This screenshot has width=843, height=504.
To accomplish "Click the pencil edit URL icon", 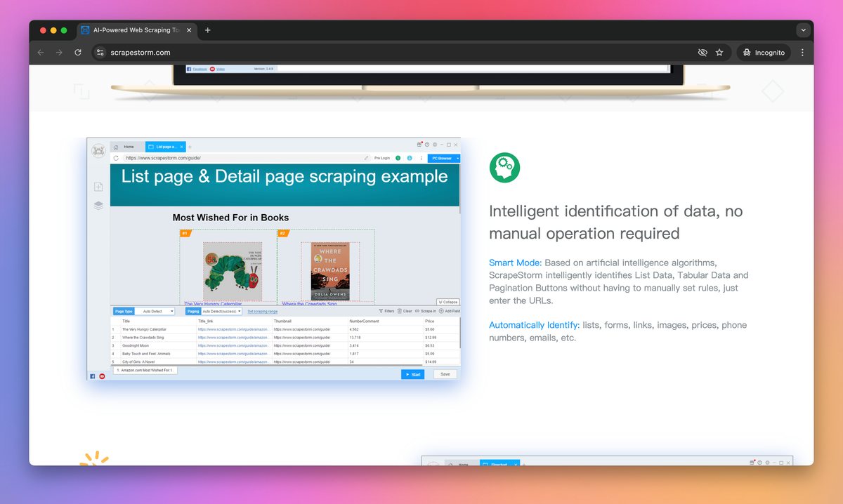I will pos(366,158).
